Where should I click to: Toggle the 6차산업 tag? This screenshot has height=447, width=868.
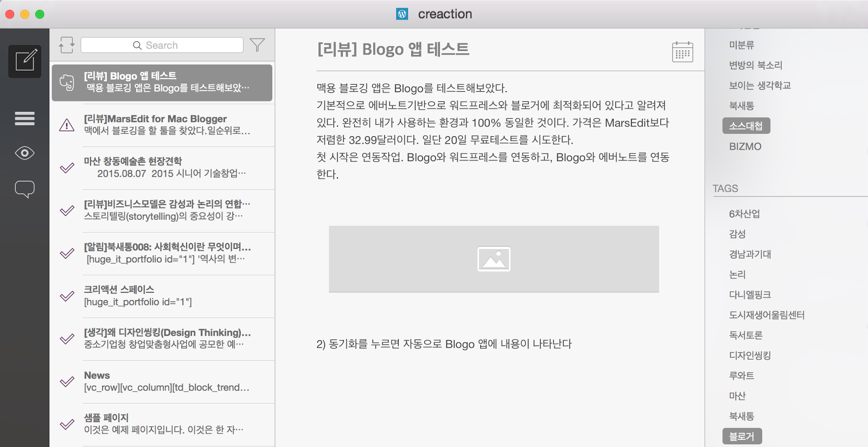pos(744,214)
